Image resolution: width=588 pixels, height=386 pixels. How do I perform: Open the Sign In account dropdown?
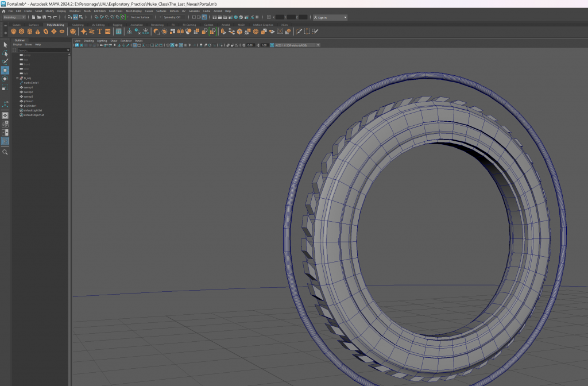coord(330,18)
